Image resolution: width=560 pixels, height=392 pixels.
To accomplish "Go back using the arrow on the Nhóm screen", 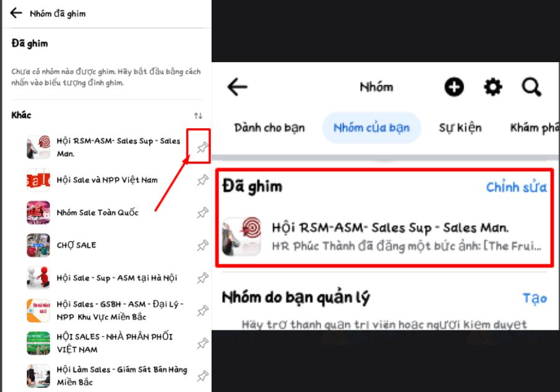I will 236,88.
